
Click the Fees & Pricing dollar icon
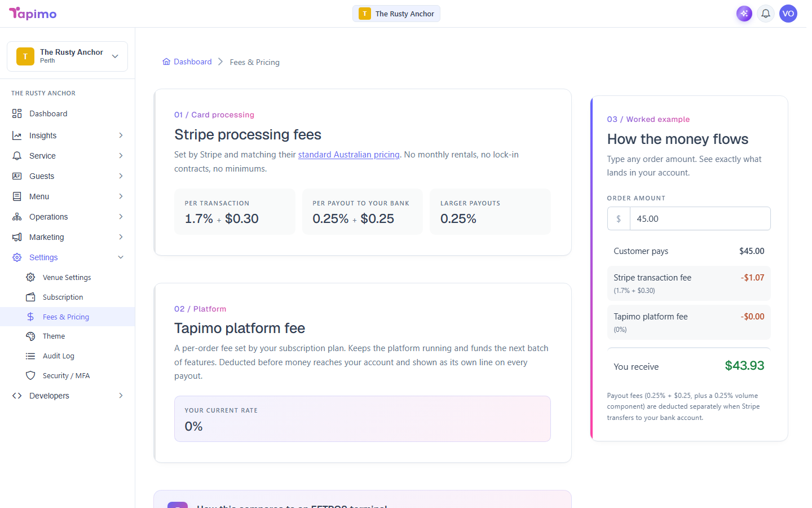click(30, 317)
